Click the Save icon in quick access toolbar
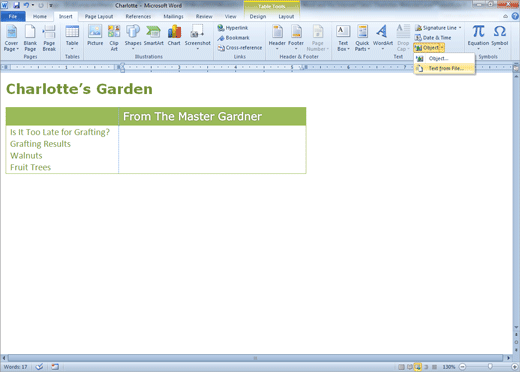 (16, 5)
